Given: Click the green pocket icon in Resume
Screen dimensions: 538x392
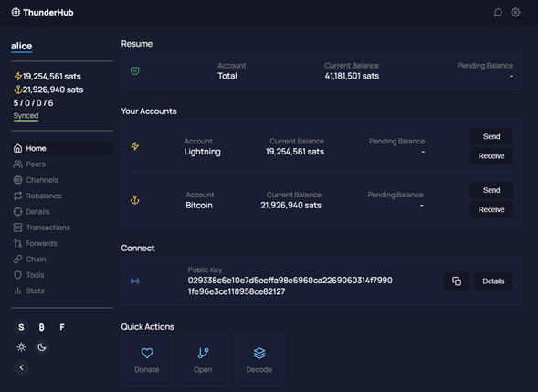Looking at the screenshot, I should (x=135, y=70).
